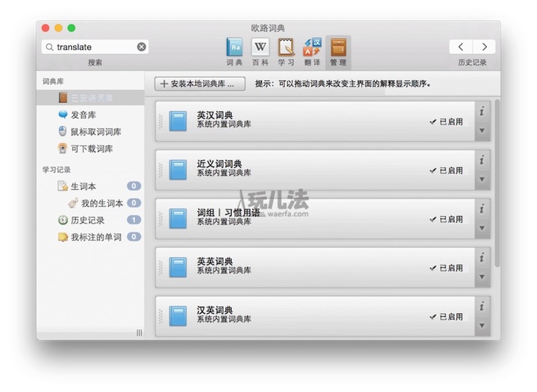Viewport: 537px width, 392px height.
Task: Select 发音库 in the sidebar
Action: point(83,115)
